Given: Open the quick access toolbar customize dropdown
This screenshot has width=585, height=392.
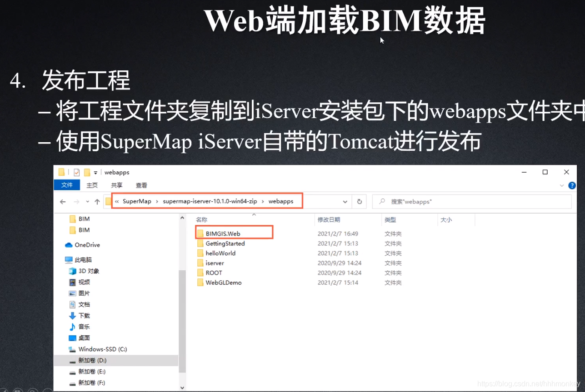Looking at the screenshot, I should (95, 173).
